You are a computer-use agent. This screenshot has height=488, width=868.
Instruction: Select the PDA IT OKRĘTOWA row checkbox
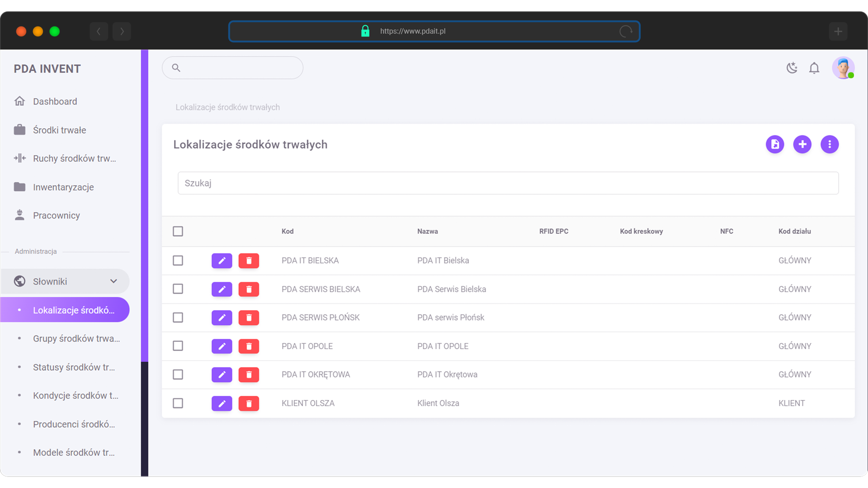(x=178, y=374)
